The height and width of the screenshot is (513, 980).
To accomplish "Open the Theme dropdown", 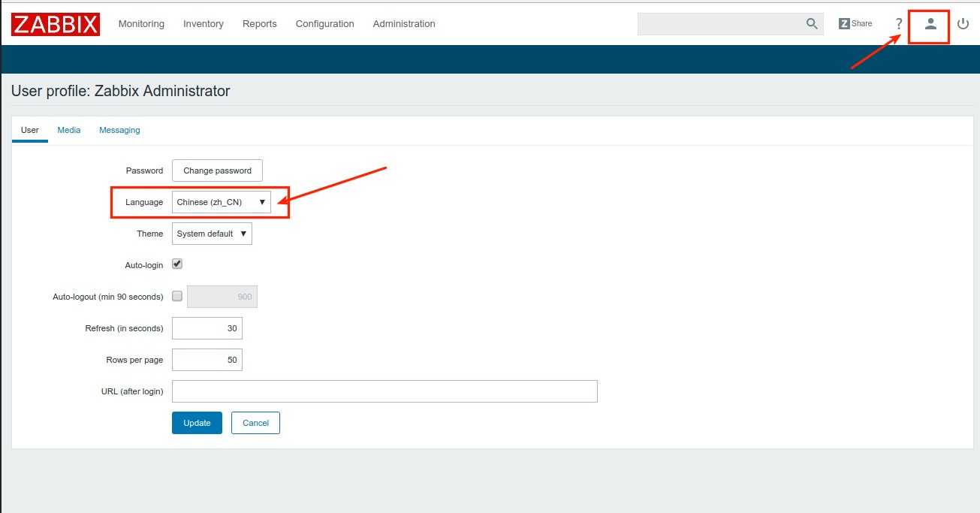I will point(212,234).
